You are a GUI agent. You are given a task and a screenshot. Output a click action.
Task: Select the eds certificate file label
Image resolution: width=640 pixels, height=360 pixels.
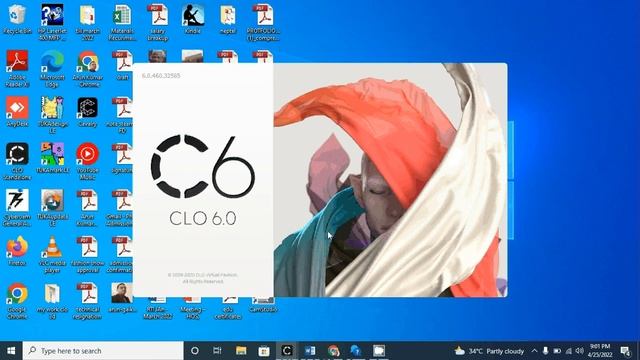tap(228, 313)
